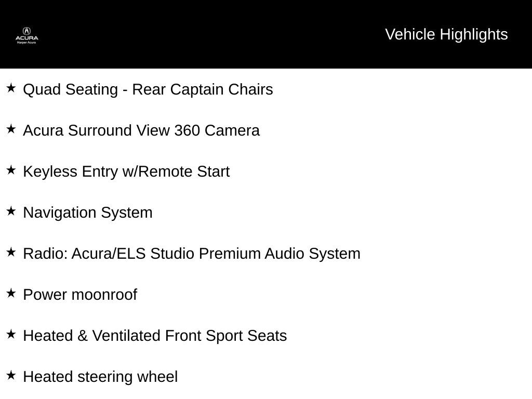Select the Power moonroof item

(80, 295)
